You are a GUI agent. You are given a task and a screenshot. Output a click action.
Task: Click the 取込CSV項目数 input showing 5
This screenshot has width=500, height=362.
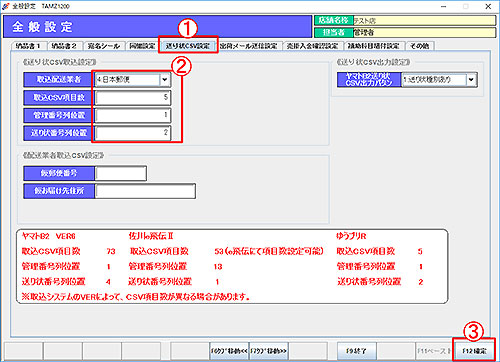click(133, 97)
